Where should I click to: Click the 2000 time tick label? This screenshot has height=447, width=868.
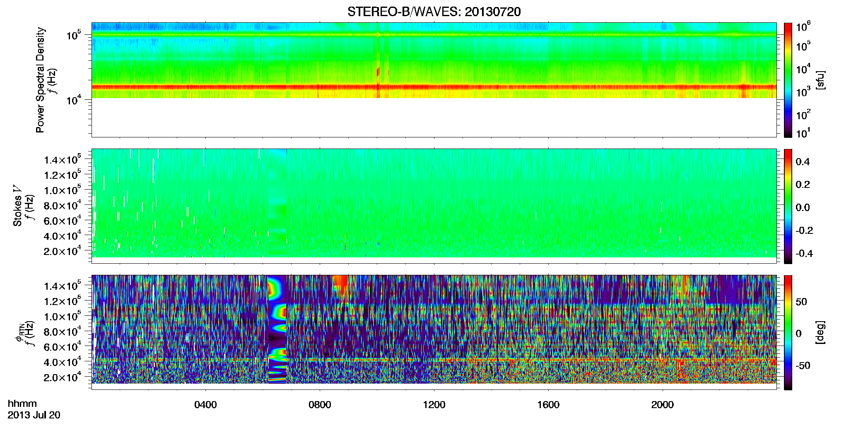[x=663, y=405]
